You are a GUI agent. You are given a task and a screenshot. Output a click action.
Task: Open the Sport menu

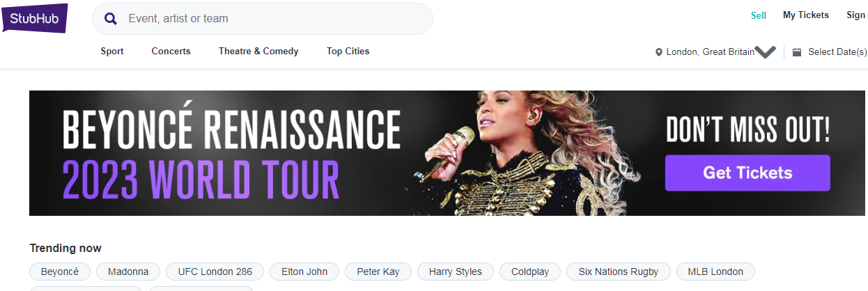(112, 51)
